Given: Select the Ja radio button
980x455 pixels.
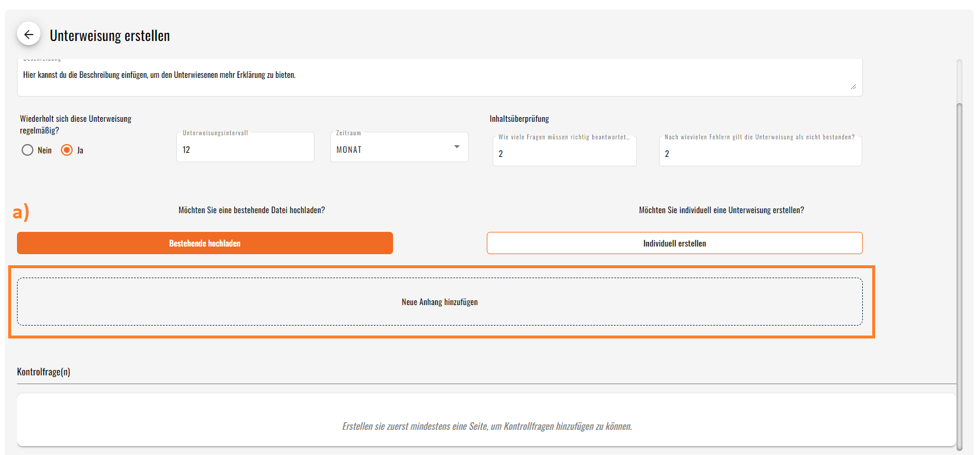Looking at the screenshot, I should coord(67,150).
